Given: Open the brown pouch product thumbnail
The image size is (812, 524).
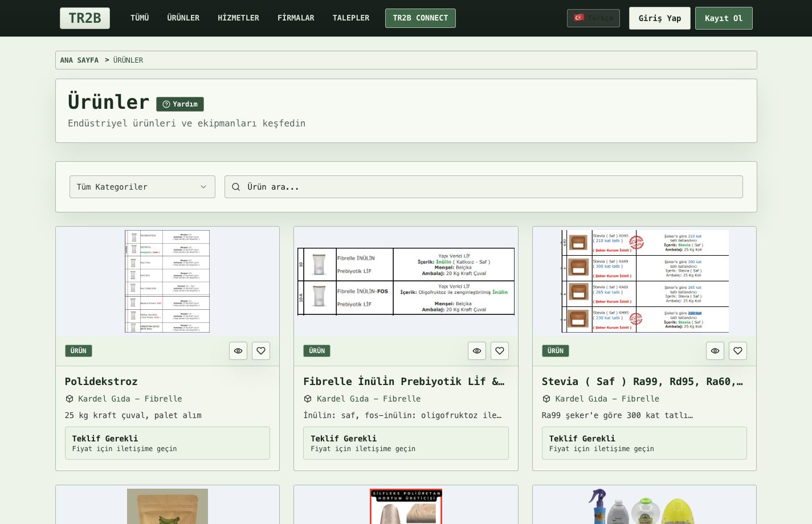Looking at the screenshot, I should click(168, 506).
